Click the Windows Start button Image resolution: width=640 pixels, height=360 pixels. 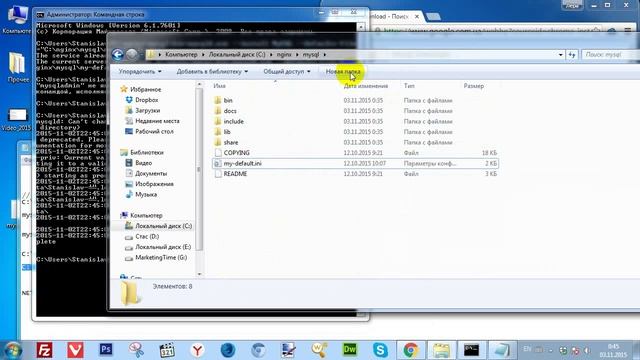pos(12,350)
